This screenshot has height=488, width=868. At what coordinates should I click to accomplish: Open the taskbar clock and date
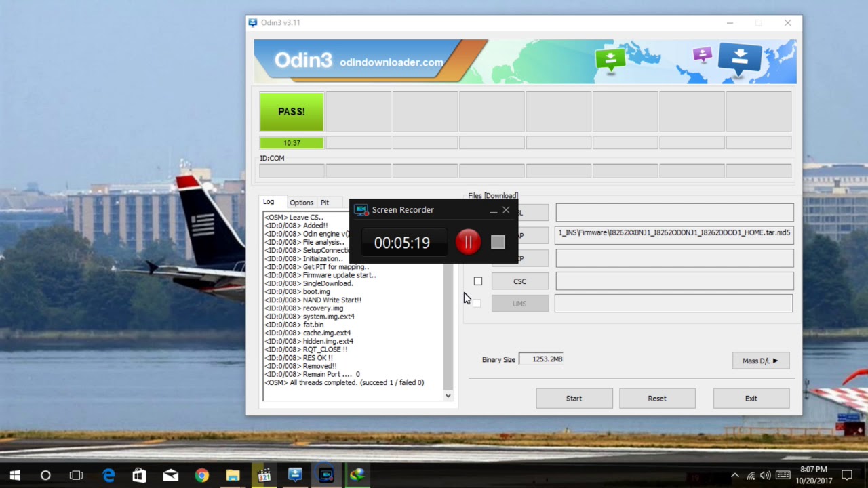click(x=814, y=475)
